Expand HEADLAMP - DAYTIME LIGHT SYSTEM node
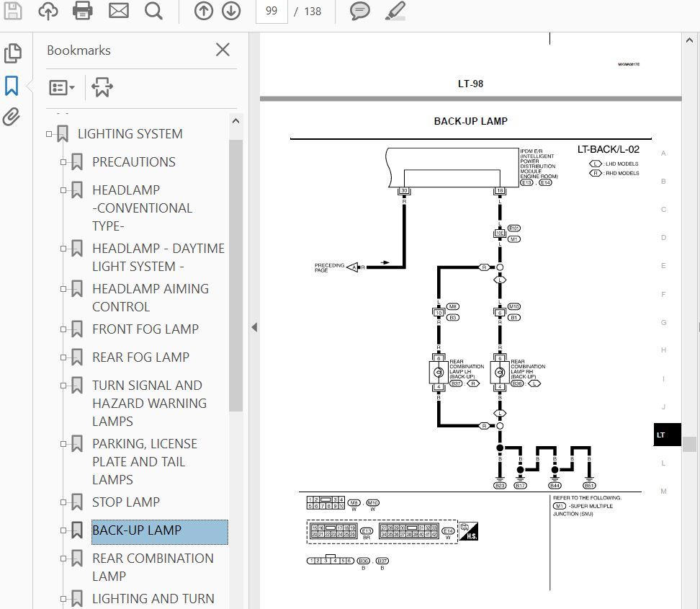This screenshot has height=609, width=700. coord(63,249)
